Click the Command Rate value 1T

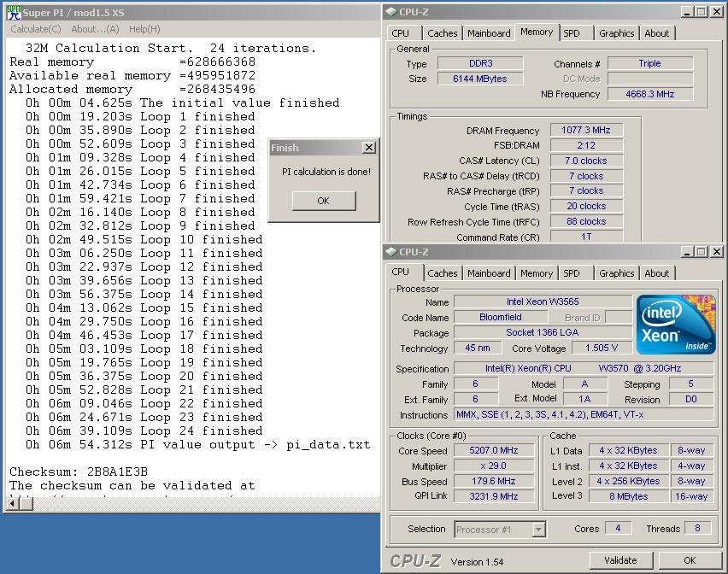586,237
